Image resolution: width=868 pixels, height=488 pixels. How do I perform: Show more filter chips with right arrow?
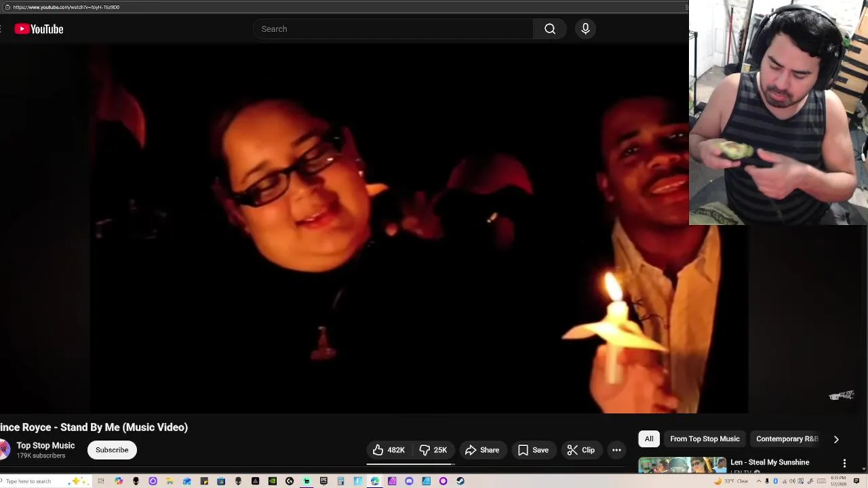836,439
